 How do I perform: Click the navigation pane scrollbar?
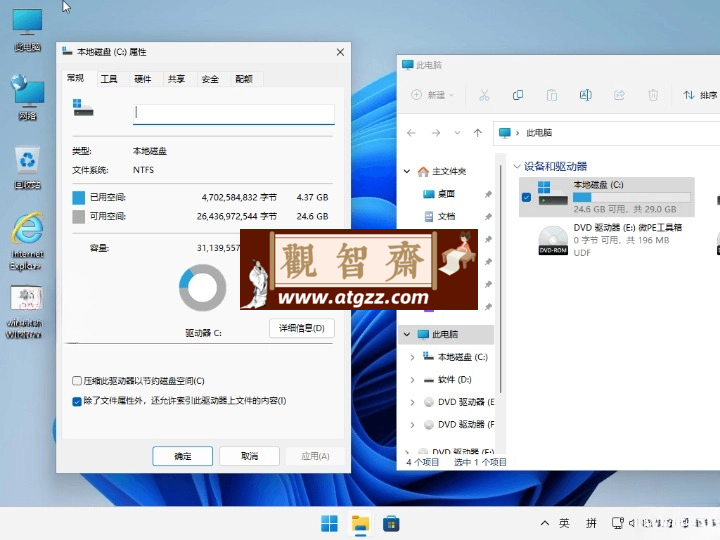click(x=500, y=278)
